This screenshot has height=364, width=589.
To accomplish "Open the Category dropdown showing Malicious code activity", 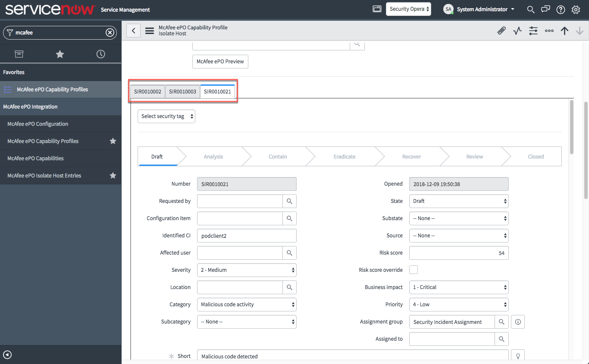I will 247,305.
